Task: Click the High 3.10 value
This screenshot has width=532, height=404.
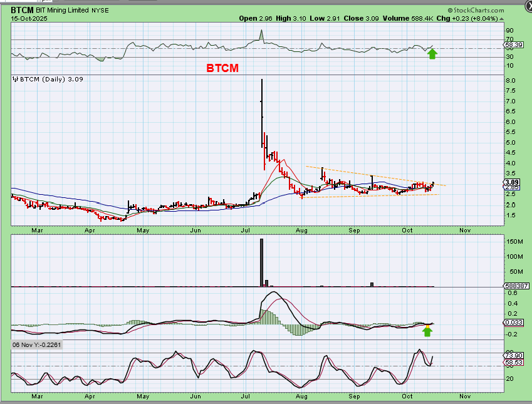Action: point(291,18)
